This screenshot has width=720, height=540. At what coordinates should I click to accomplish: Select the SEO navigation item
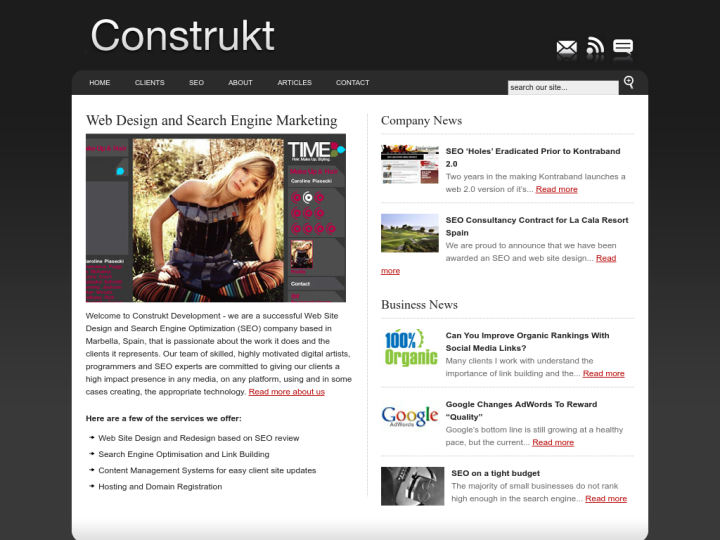(196, 83)
